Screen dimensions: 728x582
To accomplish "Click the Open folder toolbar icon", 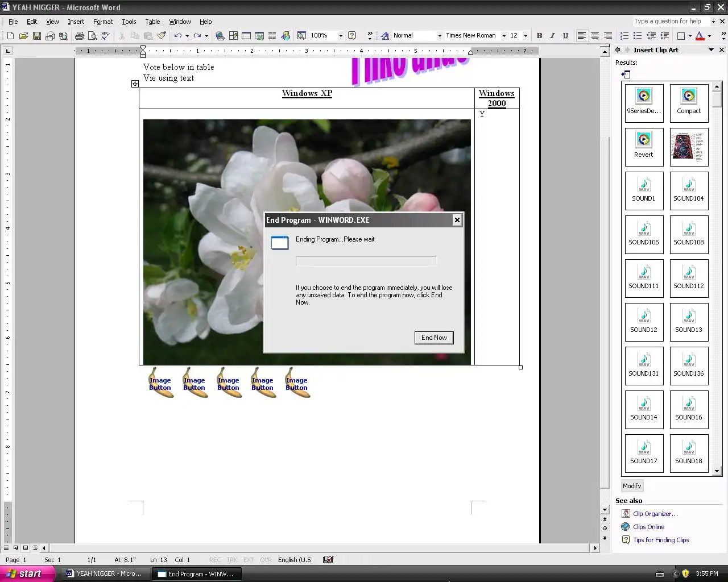I will (x=23, y=36).
